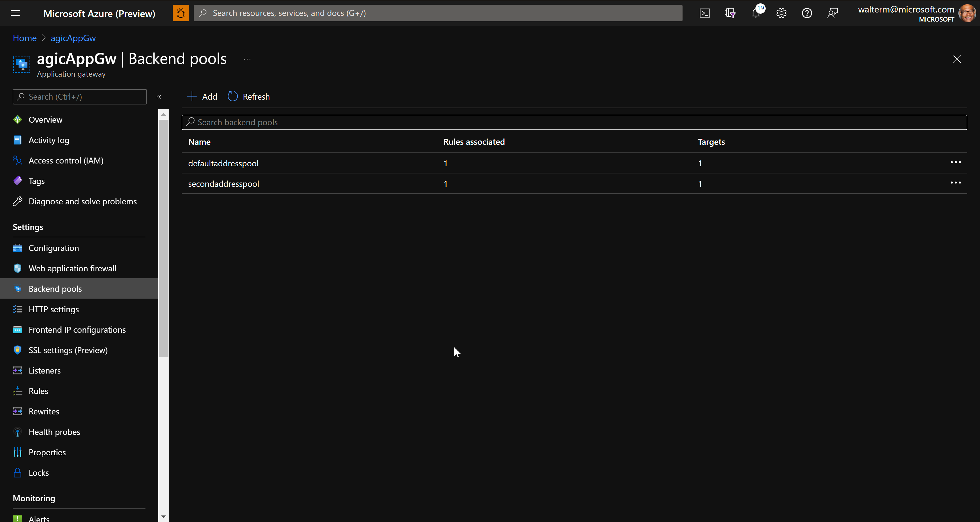Add a new backend pool
The image size is (980, 522).
[202, 97]
